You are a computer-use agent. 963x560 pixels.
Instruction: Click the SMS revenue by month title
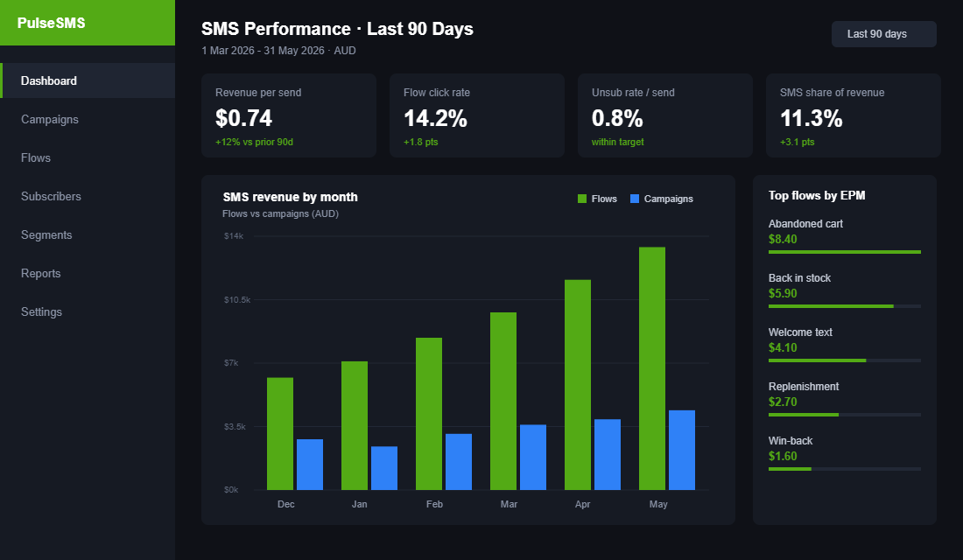click(290, 197)
